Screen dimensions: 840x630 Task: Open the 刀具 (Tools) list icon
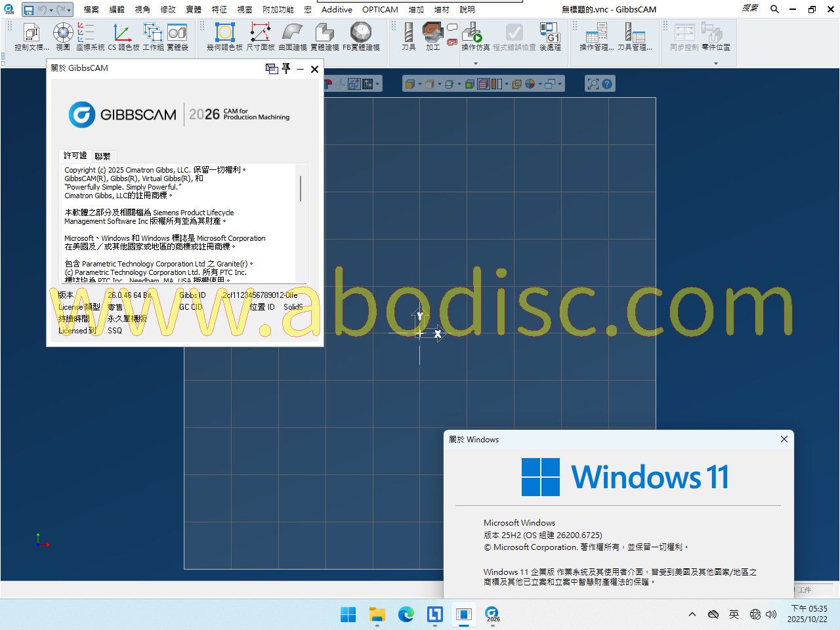[x=408, y=35]
